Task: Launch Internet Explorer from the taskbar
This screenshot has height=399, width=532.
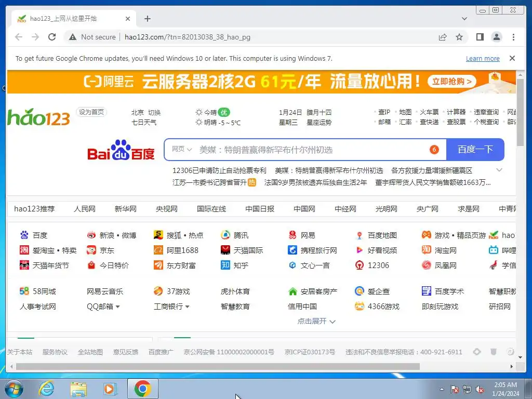Action: tap(46, 389)
